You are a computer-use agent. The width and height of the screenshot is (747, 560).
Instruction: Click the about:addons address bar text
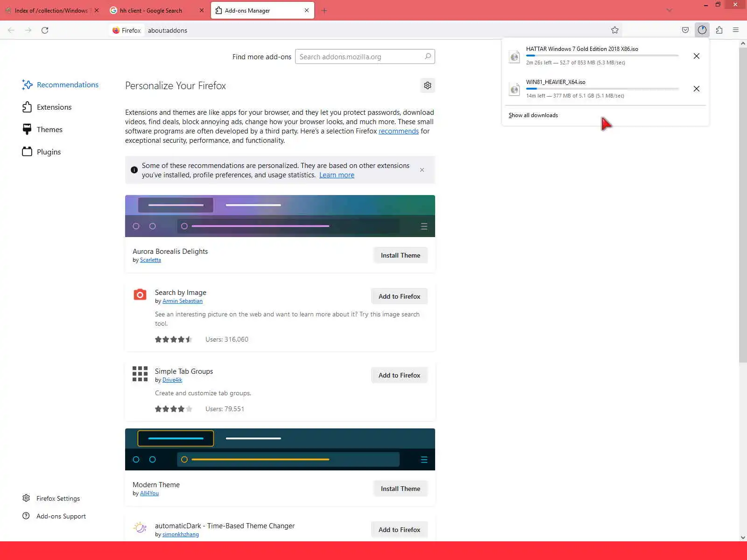click(x=168, y=30)
